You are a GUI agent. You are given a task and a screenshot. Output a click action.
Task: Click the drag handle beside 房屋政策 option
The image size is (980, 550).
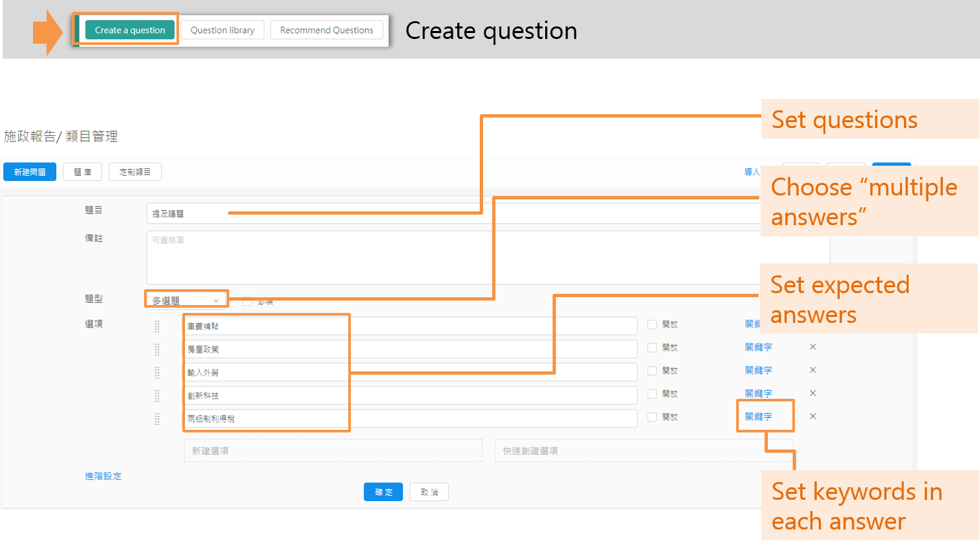coord(157,349)
